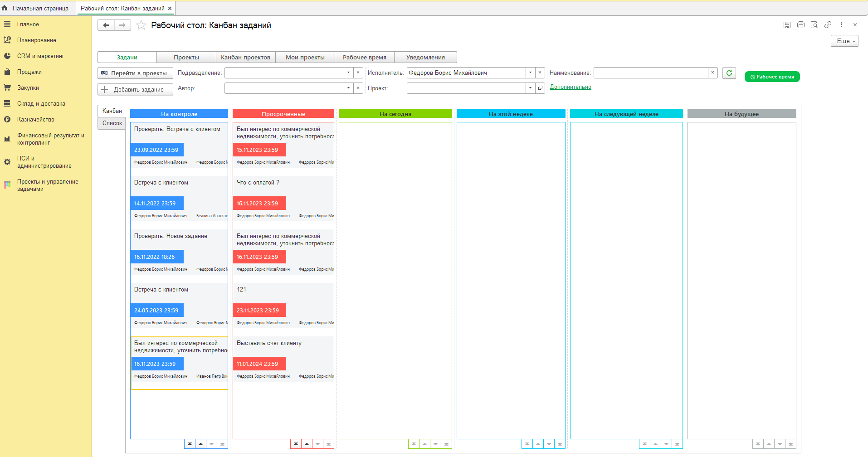The image size is (868, 457).
Task: Click blue deadline badge 24.05.2023 23:59
Action: click(x=157, y=311)
